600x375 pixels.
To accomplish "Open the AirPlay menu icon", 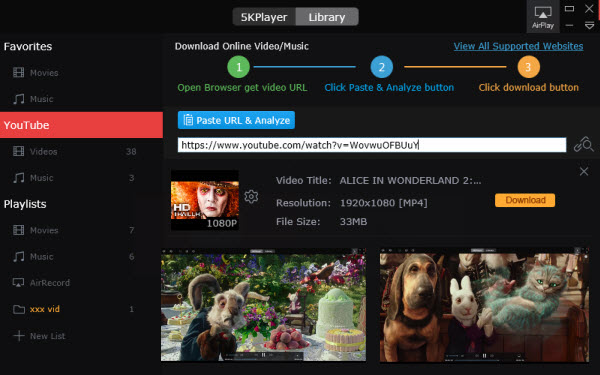I will 543,17.
